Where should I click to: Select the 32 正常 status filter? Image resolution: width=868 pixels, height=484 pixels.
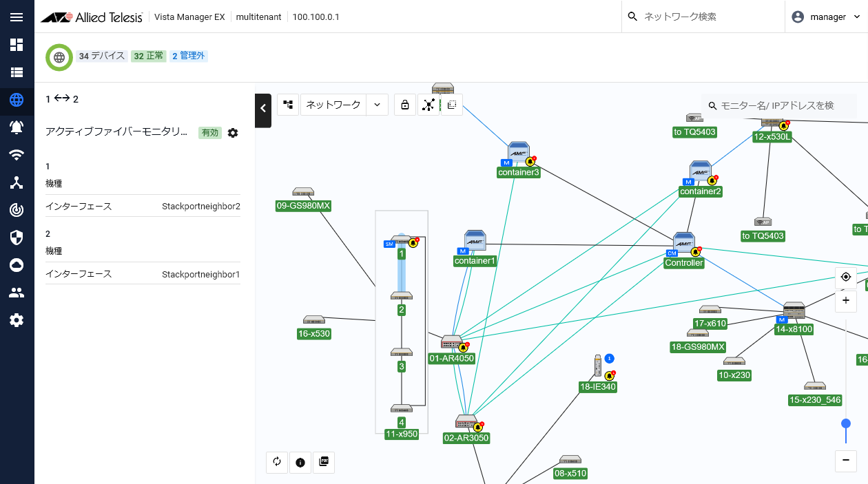[149, 56]
